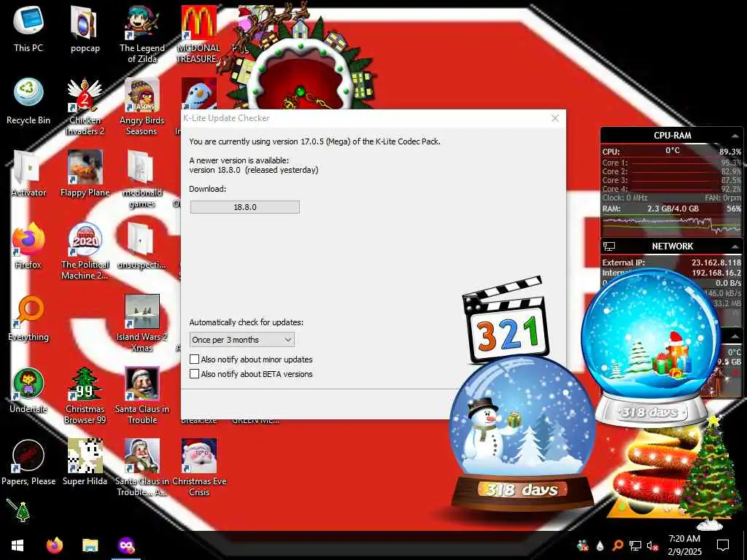Click the 'Automatically check for updates:' label
The width and height of the screenshot is (747, 560).
pos(247,322)
